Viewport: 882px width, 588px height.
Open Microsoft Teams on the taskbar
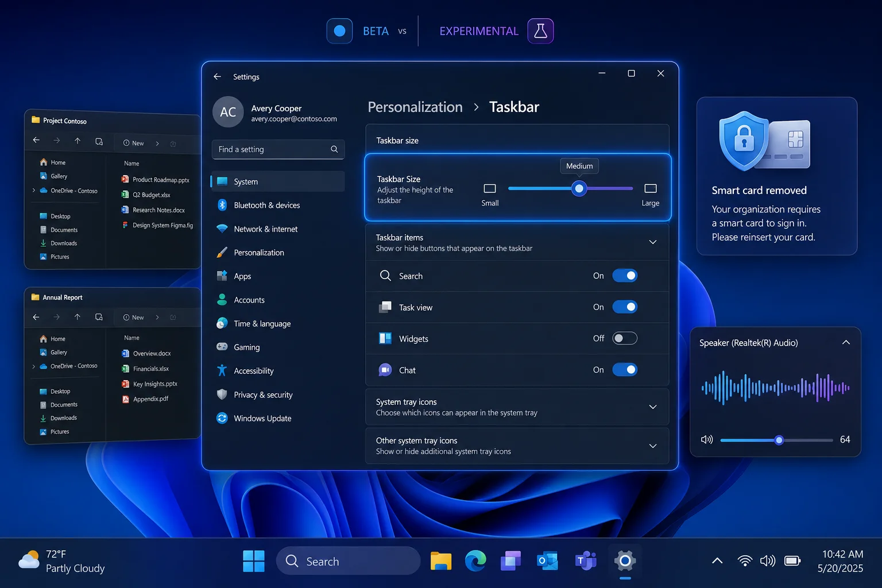click(586, 561)
